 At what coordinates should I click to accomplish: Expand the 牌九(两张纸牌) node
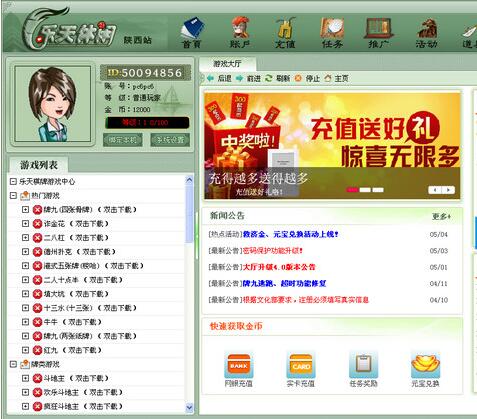(x=25, y=336)
